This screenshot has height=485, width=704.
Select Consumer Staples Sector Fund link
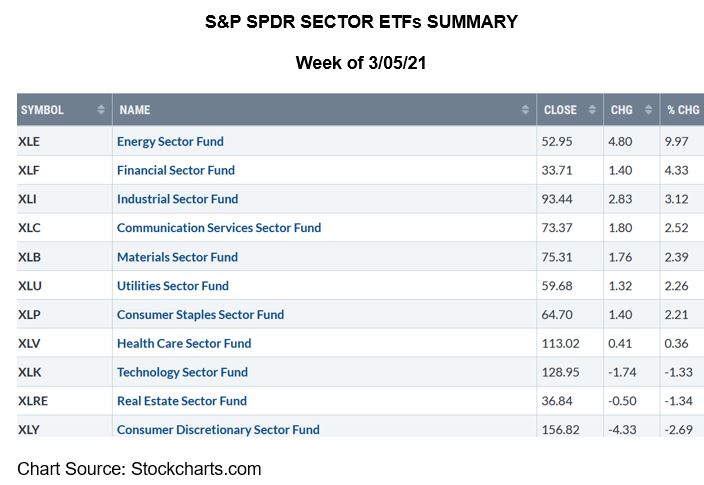200,315
